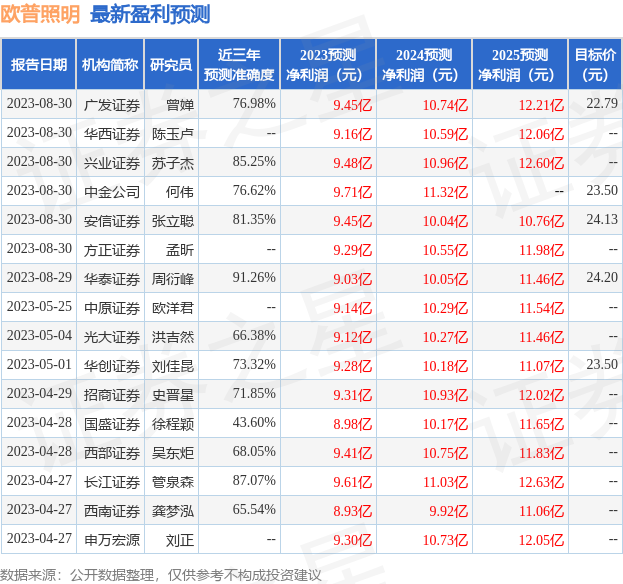
Task: Click the date 2023-05-01
Action: point(39,364)
